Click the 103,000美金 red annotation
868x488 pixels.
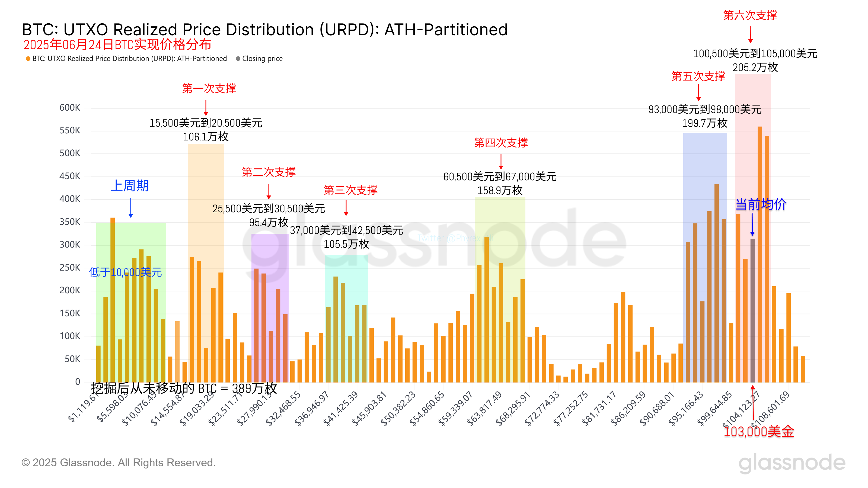click(x=759, y=431)
